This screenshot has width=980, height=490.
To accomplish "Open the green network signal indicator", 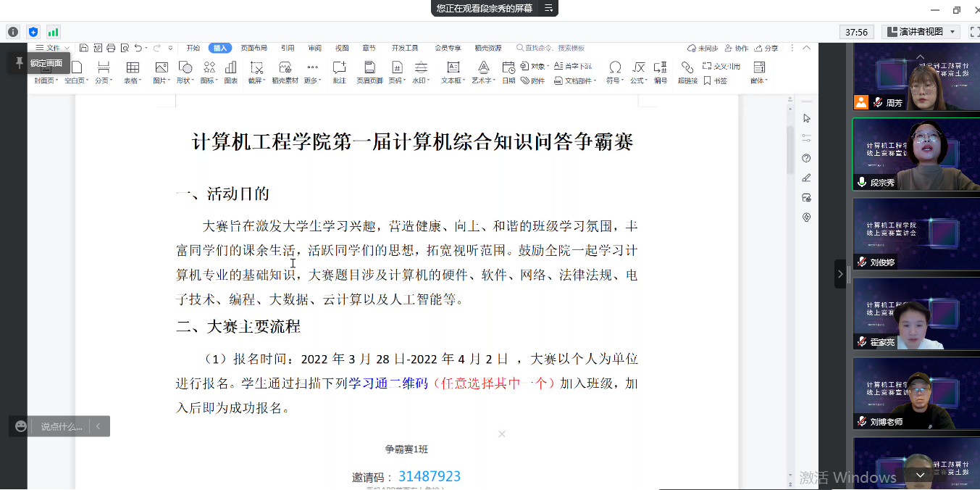I will [x=53, y=32].
